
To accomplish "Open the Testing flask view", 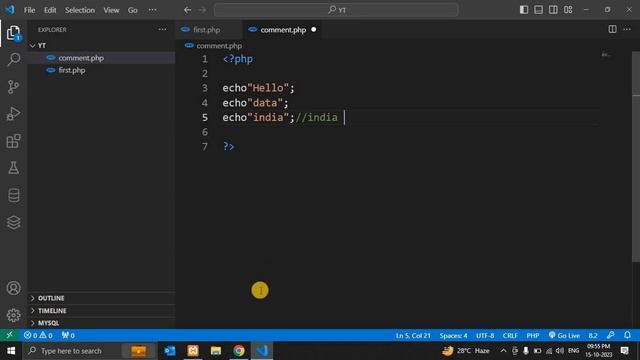I will coord(13,168).
